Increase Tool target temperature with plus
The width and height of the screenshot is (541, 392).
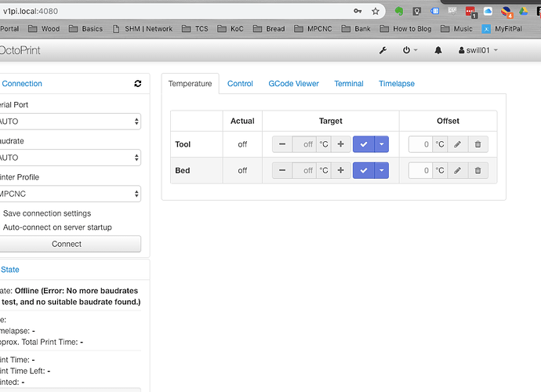[340, 144]
